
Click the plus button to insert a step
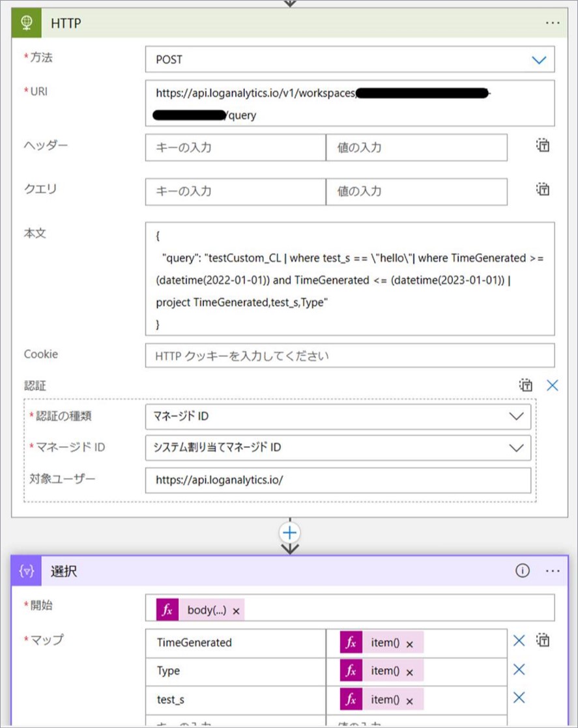(x=289, y=532)
